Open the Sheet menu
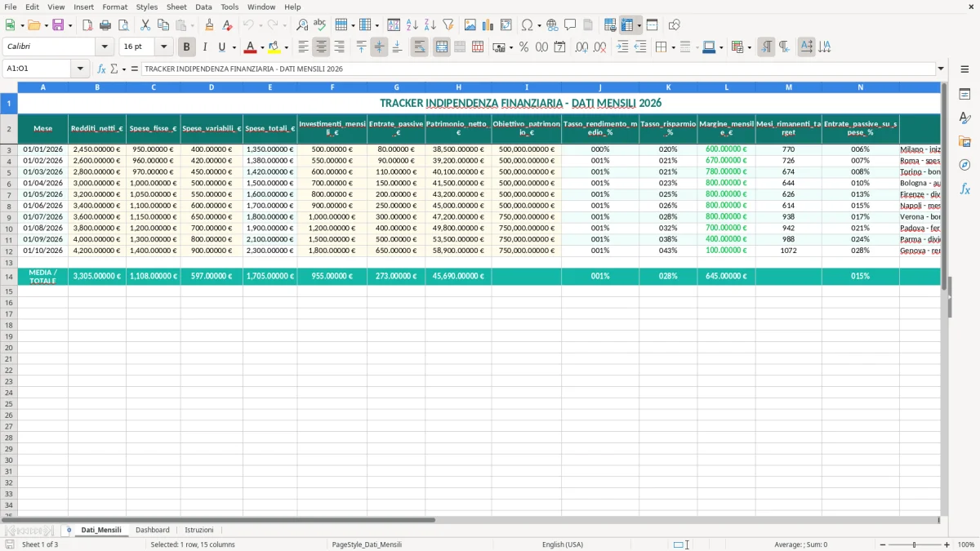The width and height of the screenshot is (980, 551). [x=176, y=7]
